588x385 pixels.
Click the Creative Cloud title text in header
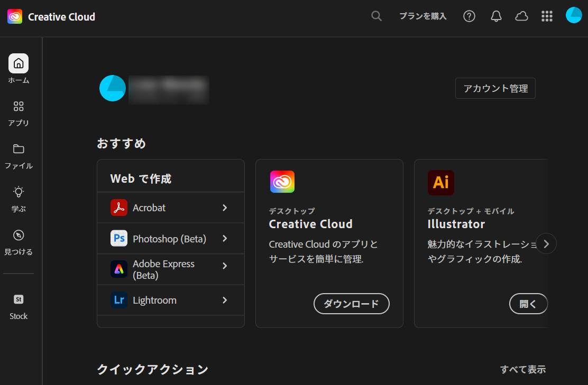(61, 17)
